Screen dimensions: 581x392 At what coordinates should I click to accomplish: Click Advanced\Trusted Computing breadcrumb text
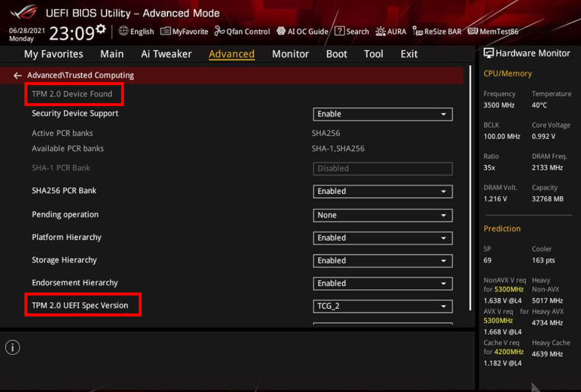pos(80,75)
